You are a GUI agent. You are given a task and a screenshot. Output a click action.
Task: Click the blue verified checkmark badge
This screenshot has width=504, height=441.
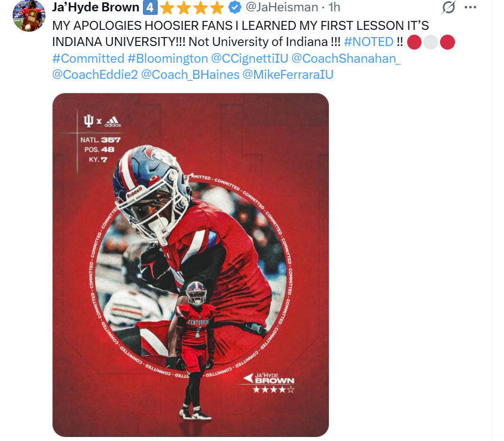click(x=235, y=7)
